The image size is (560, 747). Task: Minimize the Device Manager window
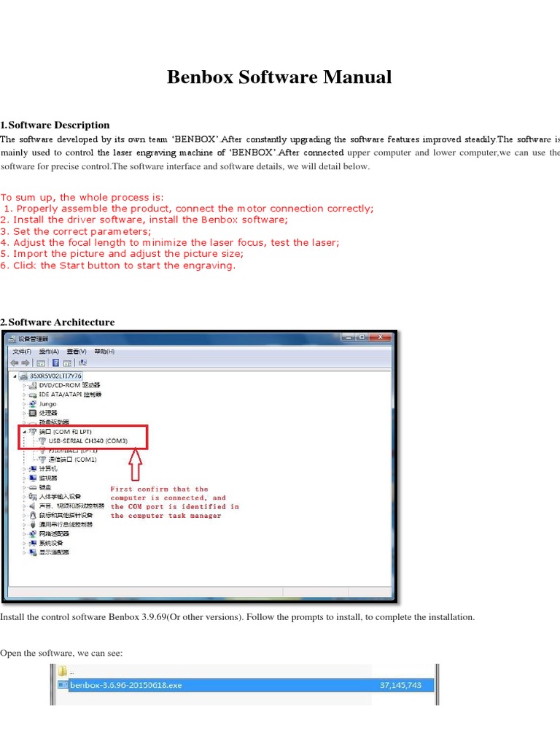pos(348,337)
